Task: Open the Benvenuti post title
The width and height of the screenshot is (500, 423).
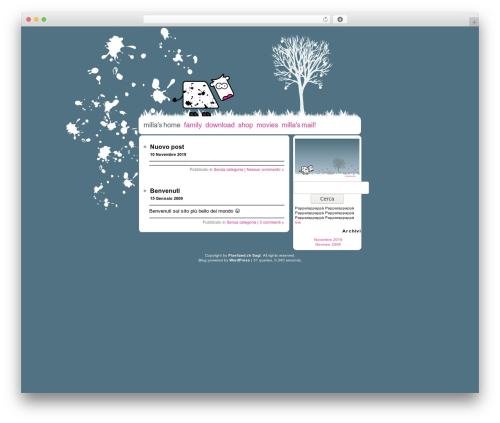Action: [165, 191]
